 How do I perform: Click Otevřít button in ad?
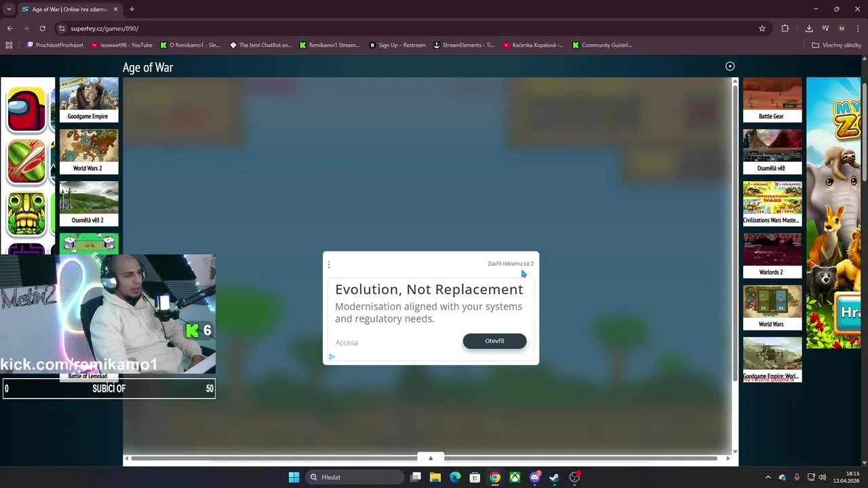494,341
